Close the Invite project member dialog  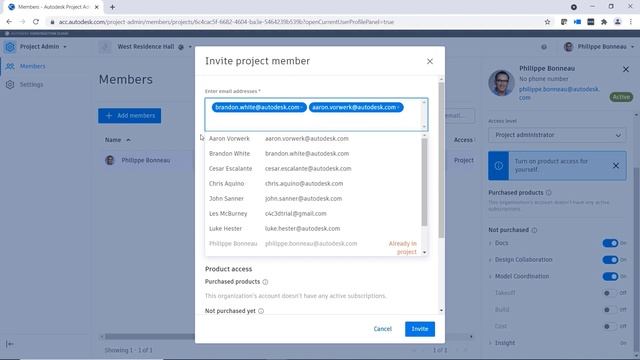[x=429, y=61]
